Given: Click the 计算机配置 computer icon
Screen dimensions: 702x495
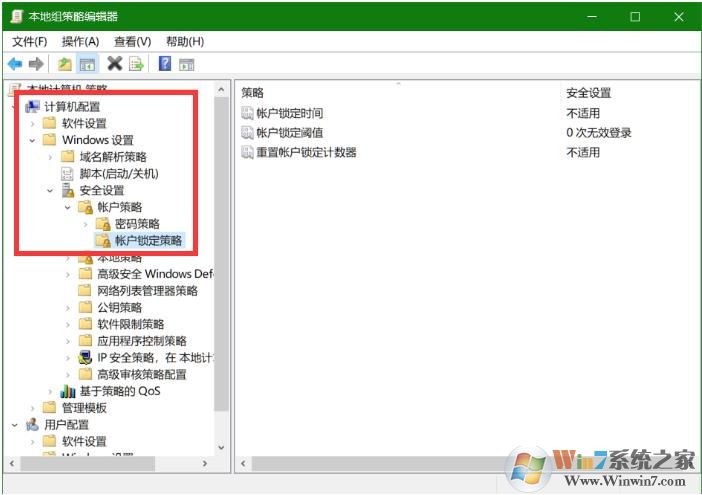Looking at the screenshot, I should (x=33, y=107).
